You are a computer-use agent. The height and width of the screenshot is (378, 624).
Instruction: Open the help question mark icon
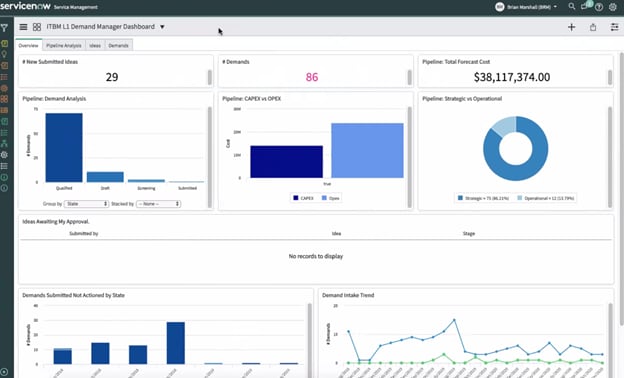[599, 7]
